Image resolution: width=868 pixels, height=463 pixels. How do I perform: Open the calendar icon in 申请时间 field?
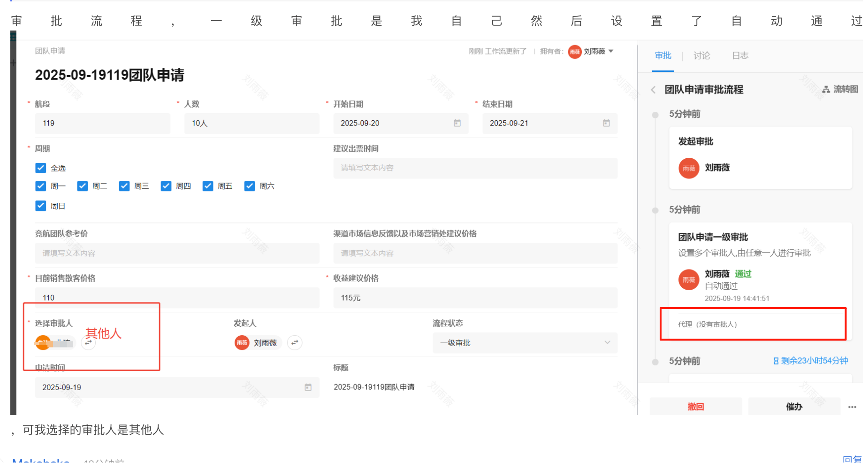pos(308,387)
